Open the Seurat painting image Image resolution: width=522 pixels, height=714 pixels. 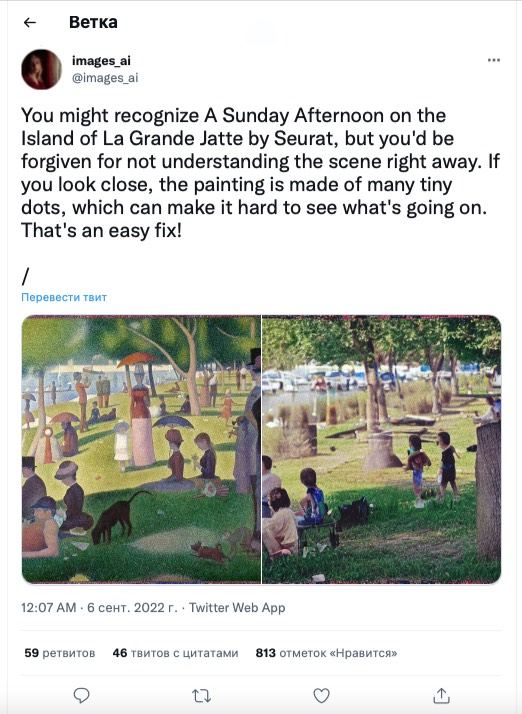141,449
